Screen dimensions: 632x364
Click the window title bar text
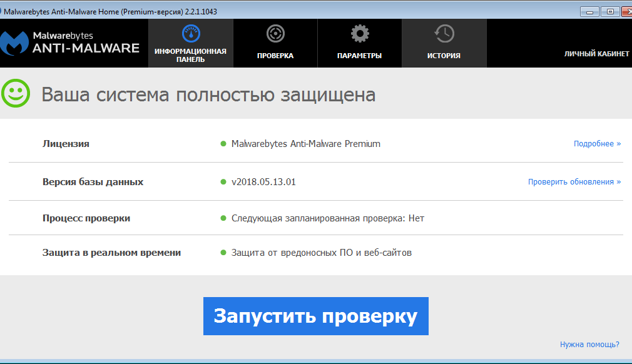[x=110, y=12]
